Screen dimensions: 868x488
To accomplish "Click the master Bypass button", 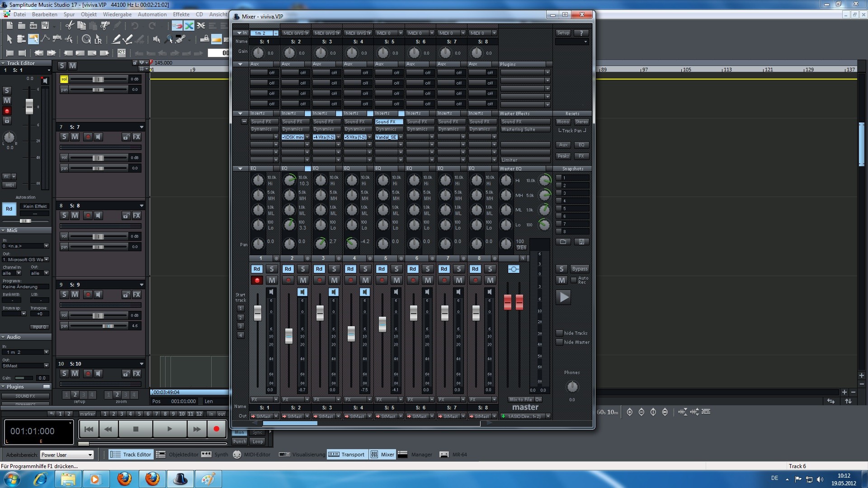I will click(x=580, y=269).
